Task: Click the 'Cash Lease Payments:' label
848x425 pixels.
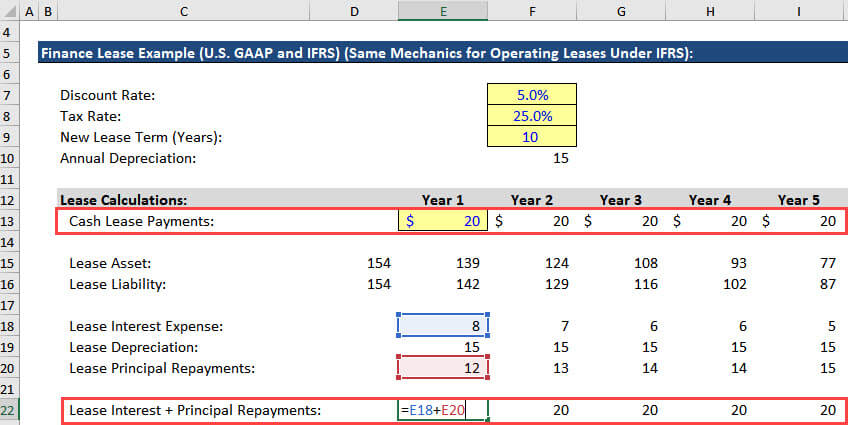Action: coord(142,221)
